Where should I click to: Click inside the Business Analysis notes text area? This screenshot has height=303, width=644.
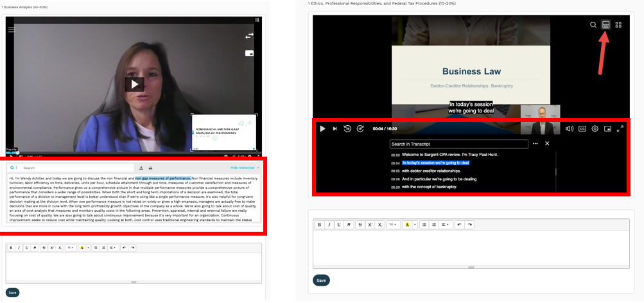pos(134,266)
